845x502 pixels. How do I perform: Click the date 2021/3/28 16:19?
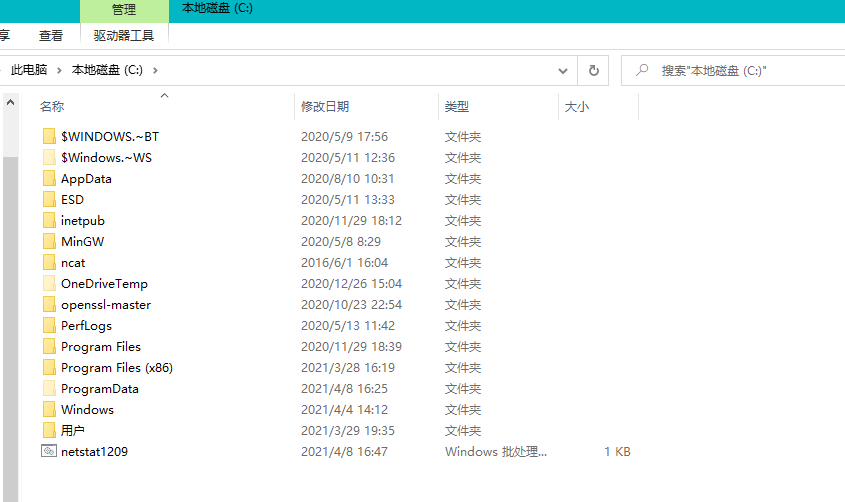(x=348, y=368)
